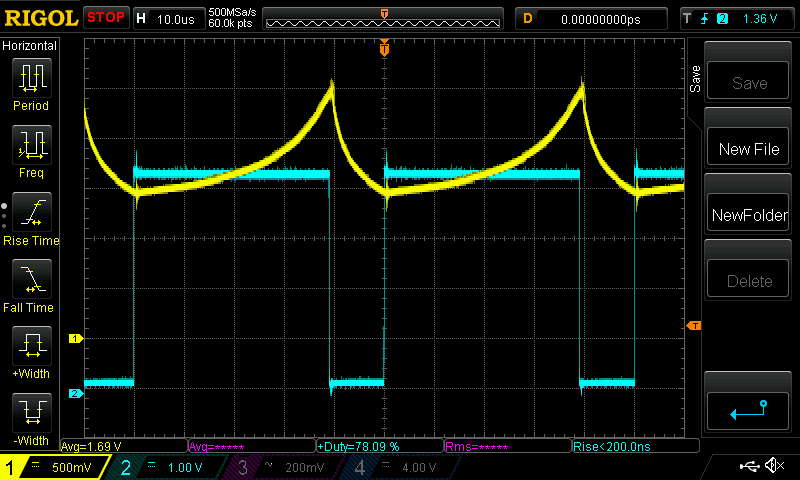This screenshot has width=800, height=480.
Task: Open the Horizontal measurement menu header
Action: (31, 46)
